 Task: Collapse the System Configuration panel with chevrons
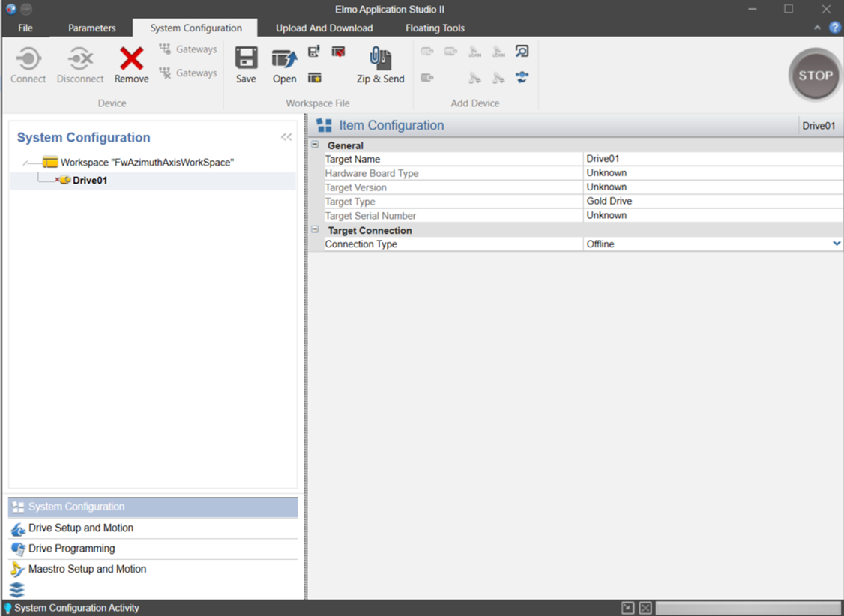[x=286, y=137]
